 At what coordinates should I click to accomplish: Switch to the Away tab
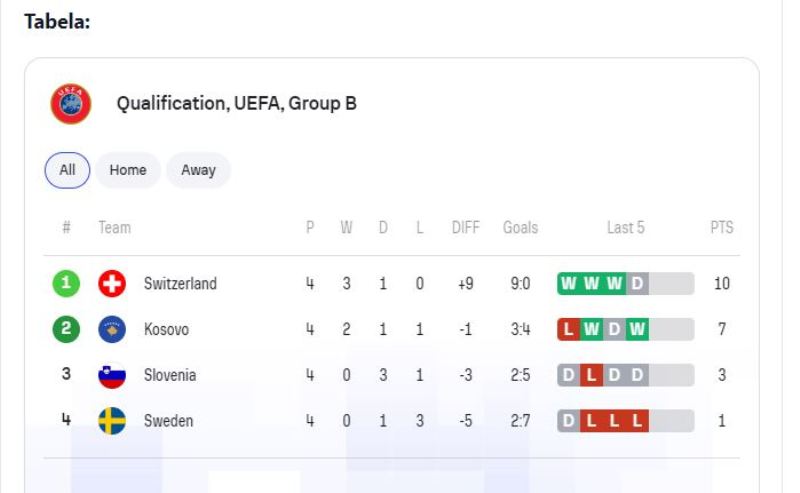198,170
